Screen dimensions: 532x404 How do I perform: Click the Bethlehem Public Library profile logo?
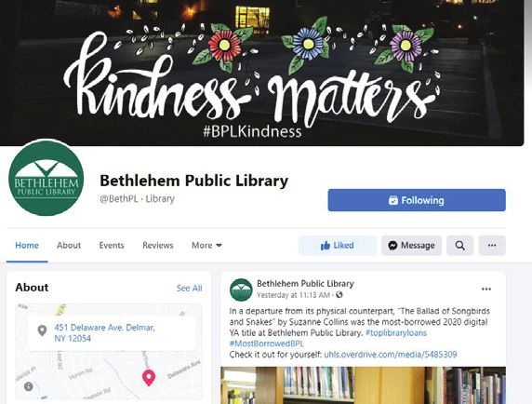tap(47, 178)
